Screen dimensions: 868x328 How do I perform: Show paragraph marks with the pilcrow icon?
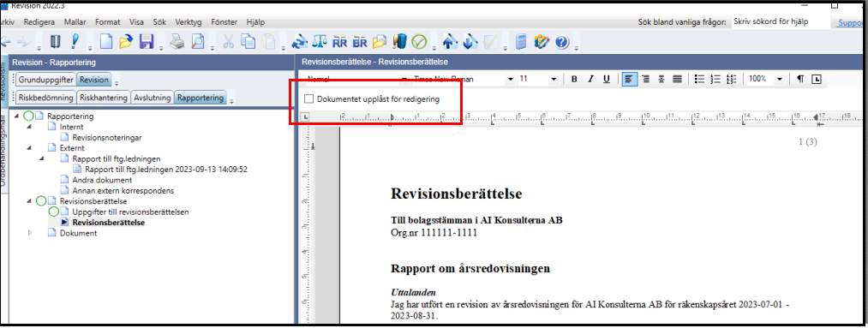tap(800, 79)
